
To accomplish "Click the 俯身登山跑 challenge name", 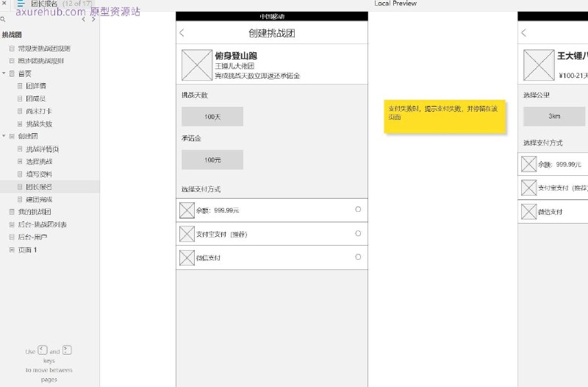I will 236,56.
